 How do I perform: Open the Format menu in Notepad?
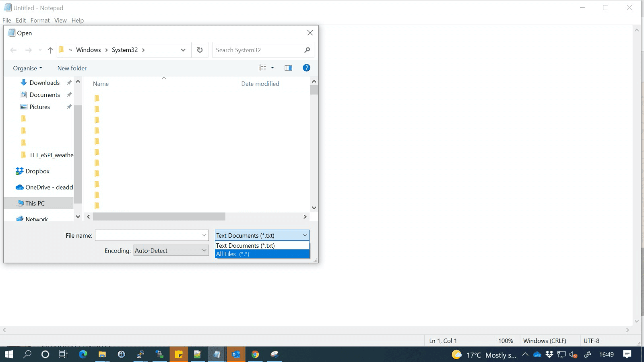point(40,20)
